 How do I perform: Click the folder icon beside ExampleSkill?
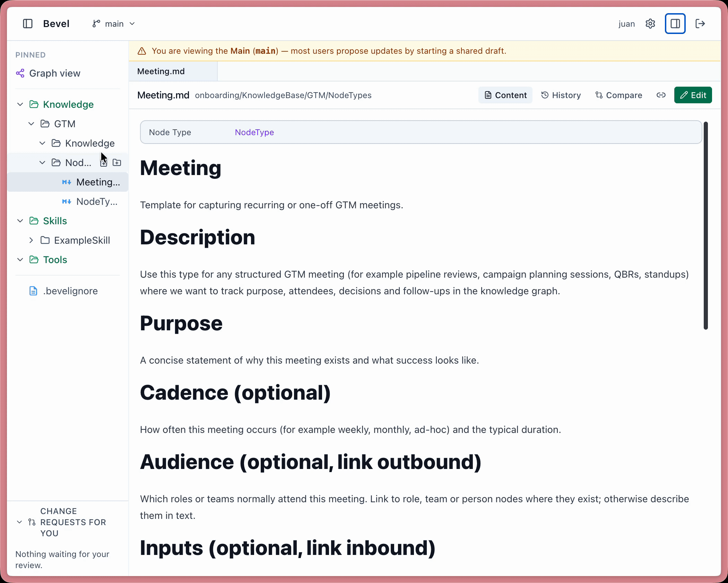tap(45, 240)
